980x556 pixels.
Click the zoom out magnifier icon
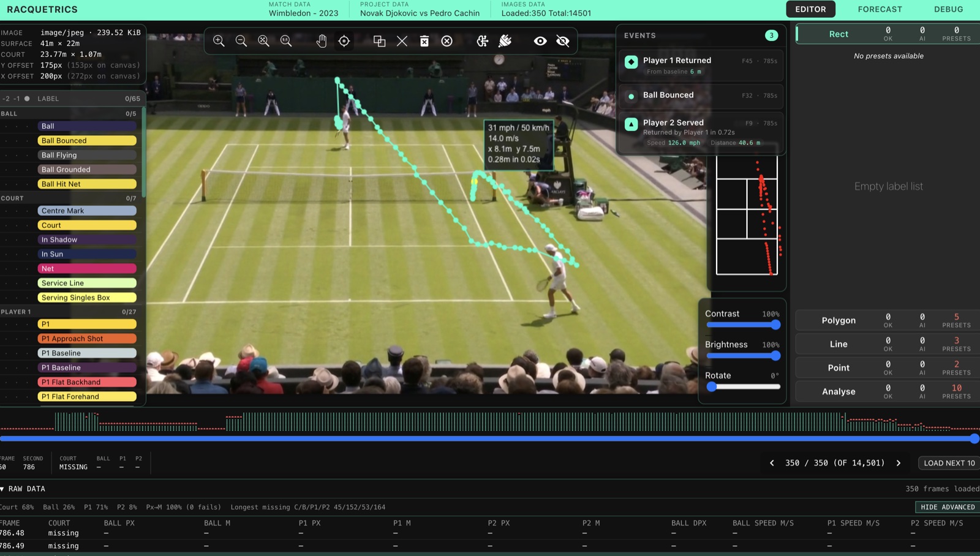tap(241, 41)
